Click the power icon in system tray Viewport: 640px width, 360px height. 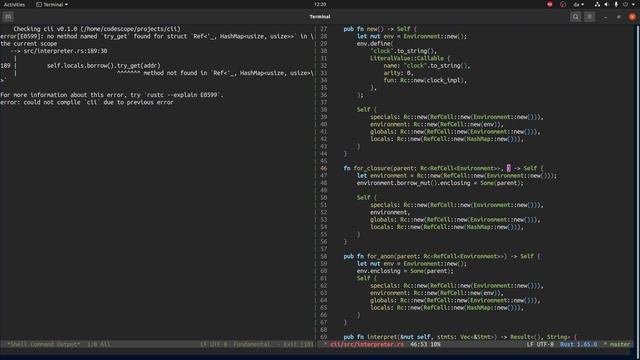pyautogui.click(x=625, y=4)
